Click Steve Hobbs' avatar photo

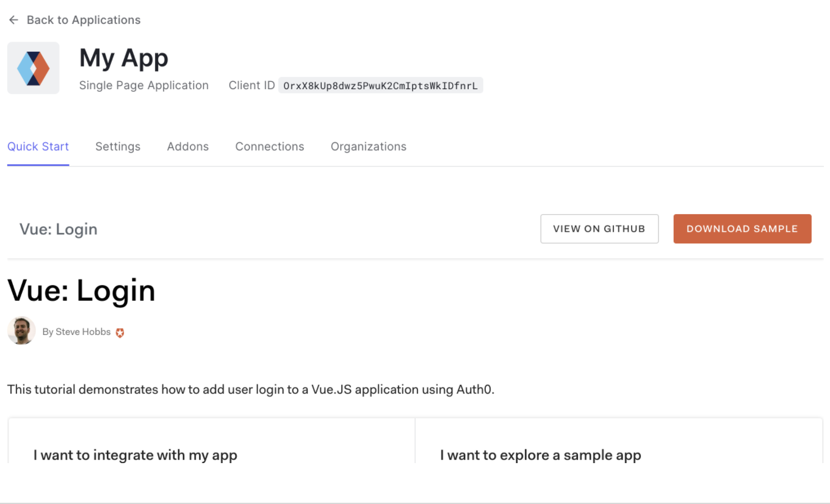(21, 331)
